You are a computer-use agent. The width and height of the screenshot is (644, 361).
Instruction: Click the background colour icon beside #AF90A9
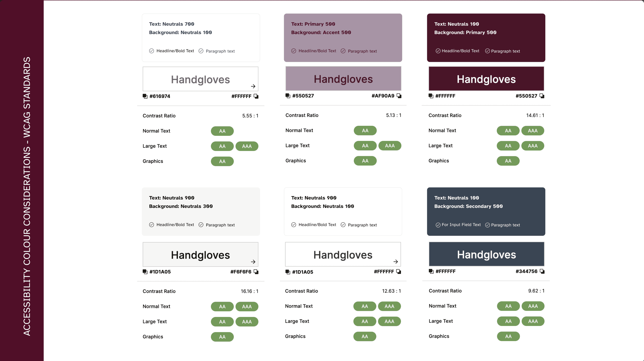click(399, 96)
